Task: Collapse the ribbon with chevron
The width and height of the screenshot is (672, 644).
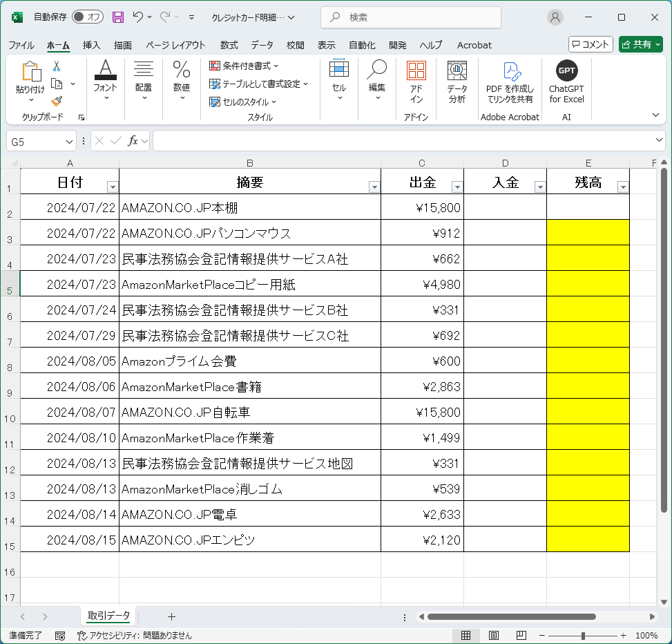Action: (655, 115)
